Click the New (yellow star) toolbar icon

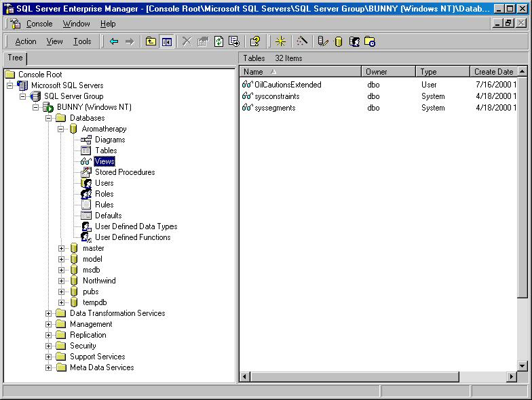point(281,42)
